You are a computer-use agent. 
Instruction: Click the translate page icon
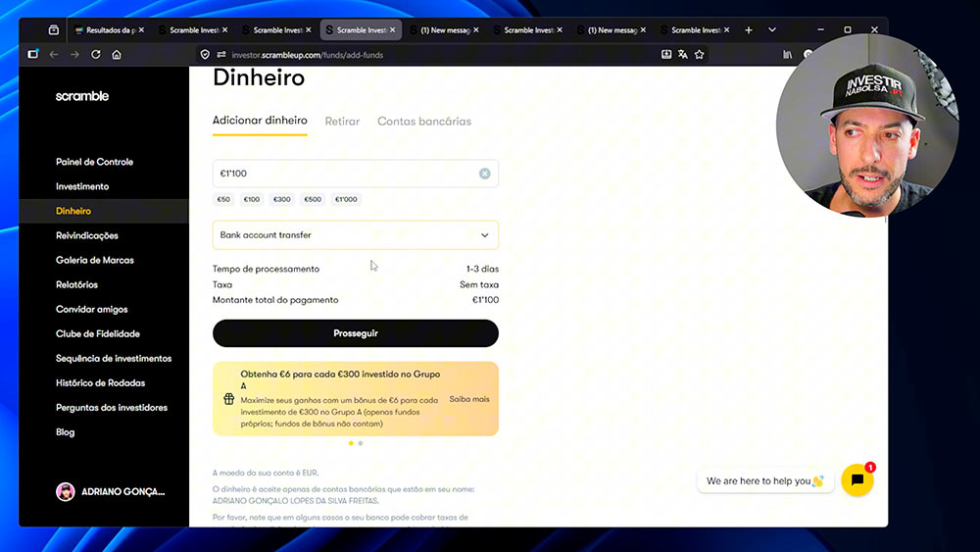point(682,54)
